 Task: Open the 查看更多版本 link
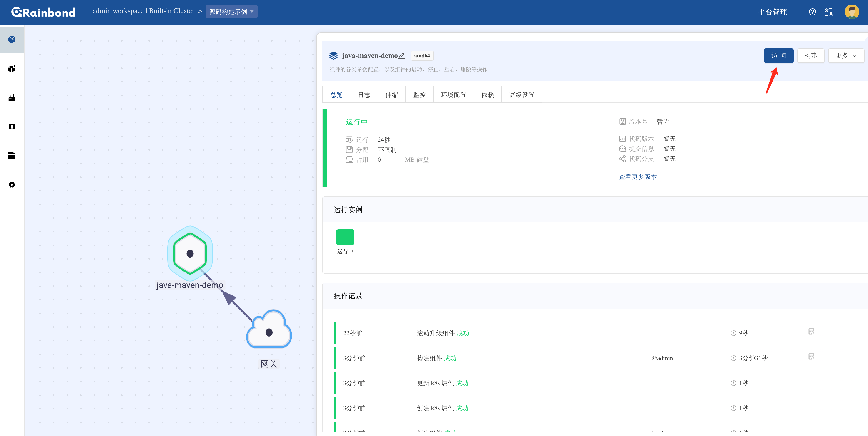click(x=637, y=177)
